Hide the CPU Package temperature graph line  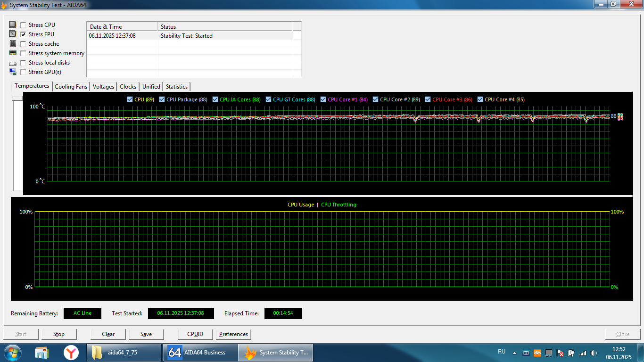162,99
